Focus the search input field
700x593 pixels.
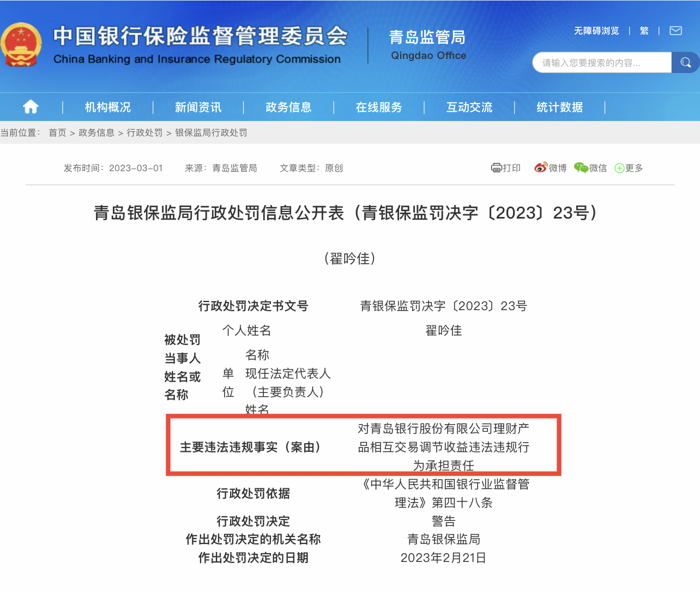[x=602, y=63]
